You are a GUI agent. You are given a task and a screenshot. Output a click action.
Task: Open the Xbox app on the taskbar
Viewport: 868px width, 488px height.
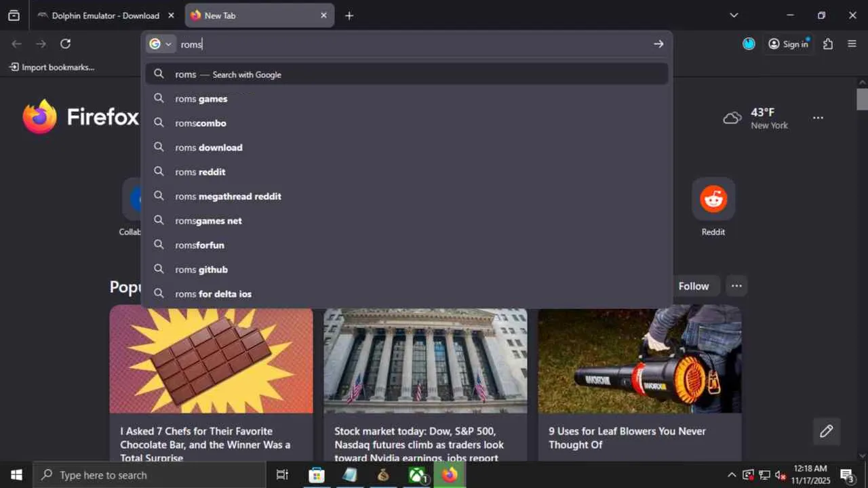pyautogui.click(x=416, y=475)
